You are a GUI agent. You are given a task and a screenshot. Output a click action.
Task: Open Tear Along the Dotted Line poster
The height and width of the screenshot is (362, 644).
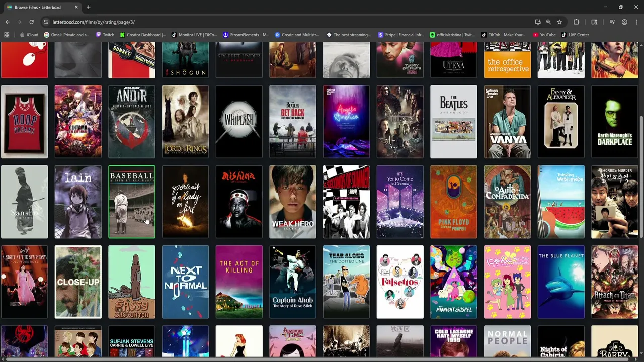346,283
